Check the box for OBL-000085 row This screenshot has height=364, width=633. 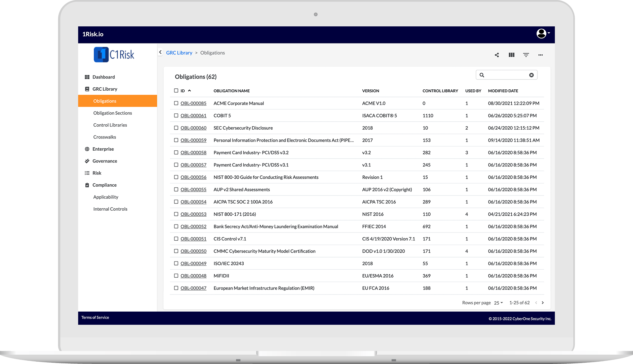point(176,103)
